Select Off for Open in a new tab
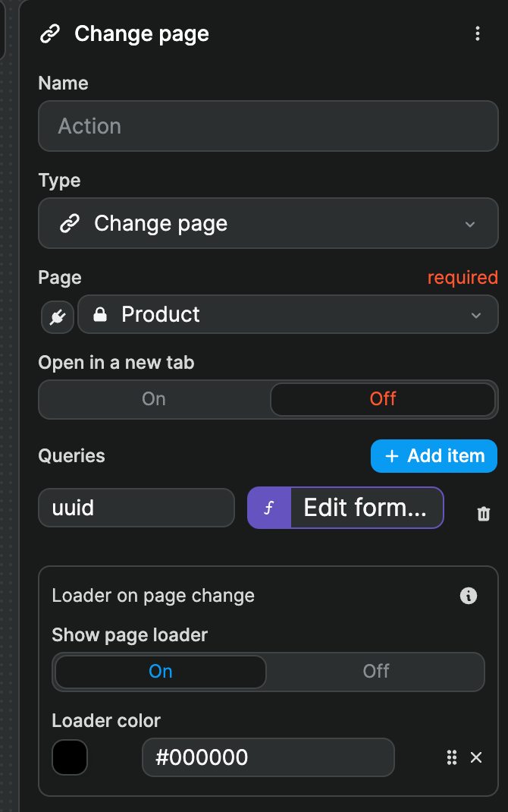The height and width of the screenshot is (812, 508). point(383,399)
